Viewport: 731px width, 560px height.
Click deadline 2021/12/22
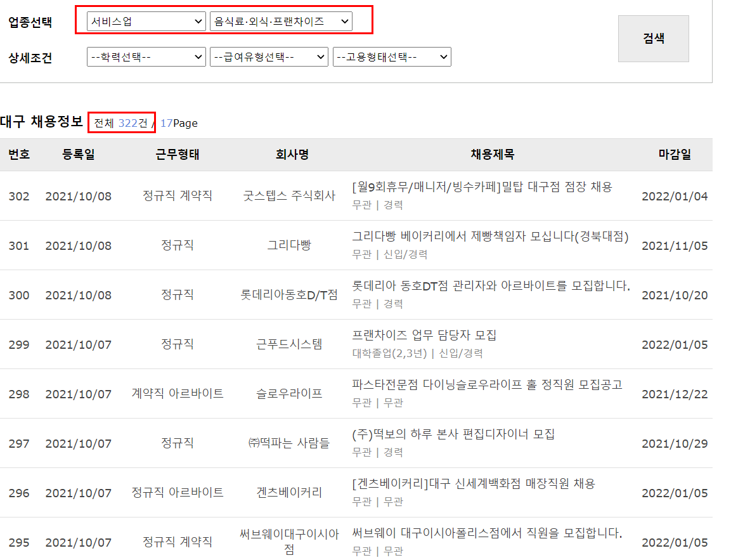[x=675, y=394]
